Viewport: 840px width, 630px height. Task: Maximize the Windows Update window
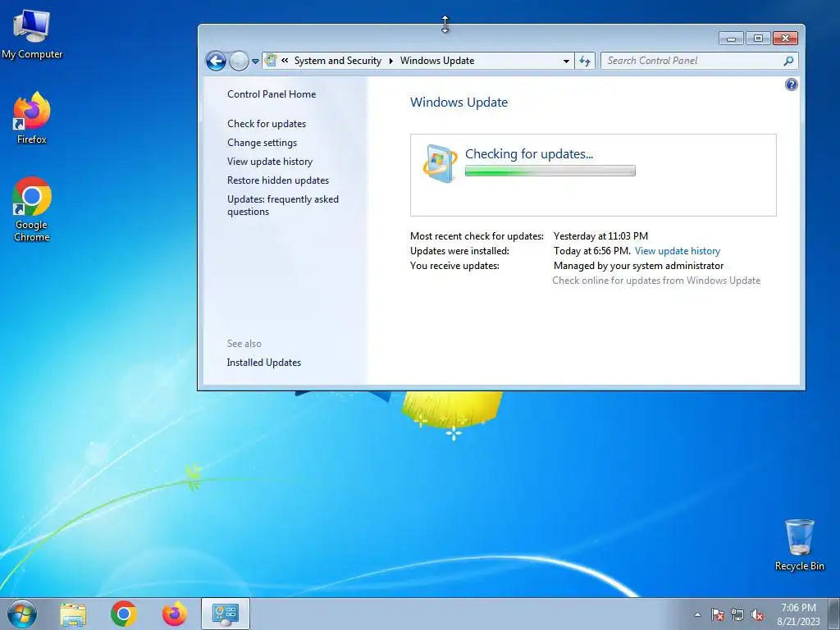pos(758,38)
